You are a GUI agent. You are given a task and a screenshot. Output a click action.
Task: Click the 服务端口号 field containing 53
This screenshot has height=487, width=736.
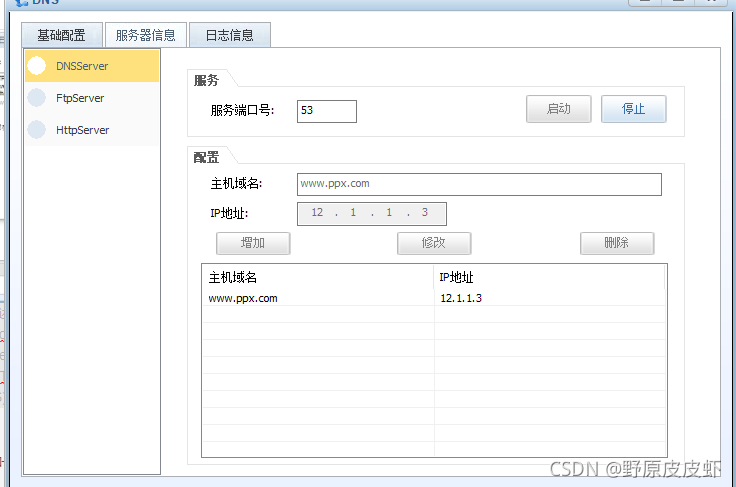click(327, 111)
